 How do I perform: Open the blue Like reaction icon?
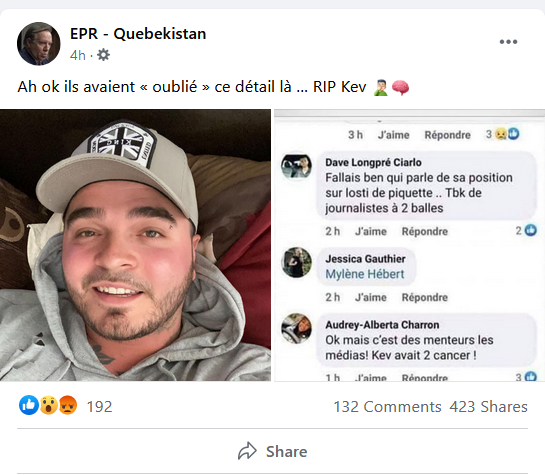click(29, 405)
